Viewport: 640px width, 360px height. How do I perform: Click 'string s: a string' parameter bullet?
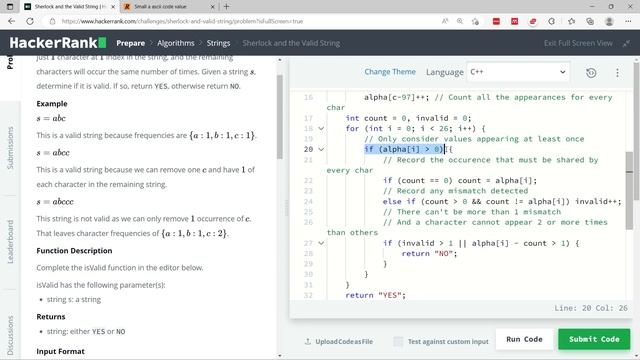point(73,299)
